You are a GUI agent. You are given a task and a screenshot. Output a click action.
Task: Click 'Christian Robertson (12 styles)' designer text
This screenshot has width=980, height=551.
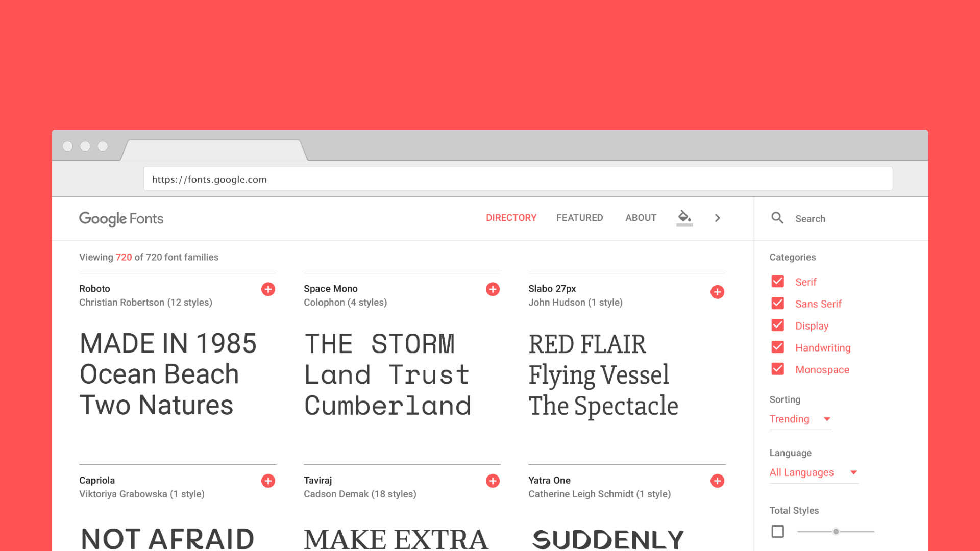(145, 303)
